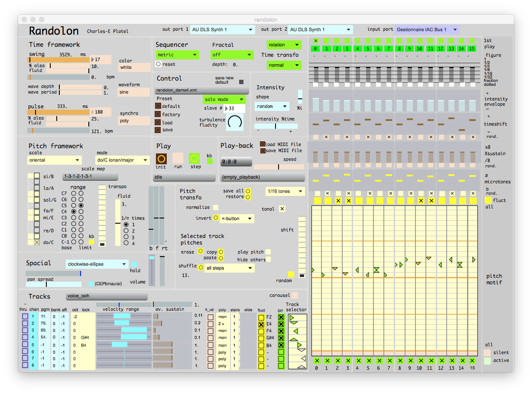The height and width of the screenshot is (394, 532).
Task: Select track 7 triangle in Track selector
Action: [x=303, y=358]
